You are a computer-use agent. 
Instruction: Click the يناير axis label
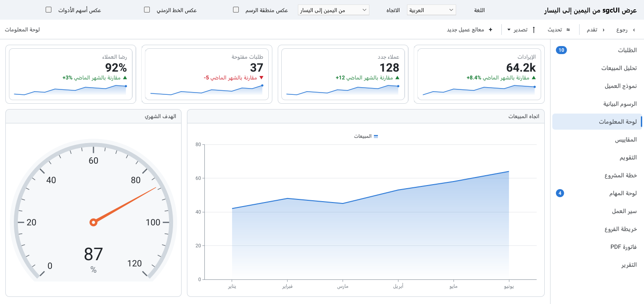click(232, 286)
